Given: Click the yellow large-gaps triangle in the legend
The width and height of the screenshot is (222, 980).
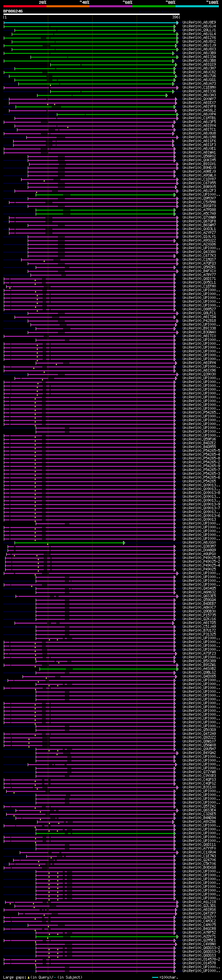Looking at the screenshot, I should coord(28,977).
